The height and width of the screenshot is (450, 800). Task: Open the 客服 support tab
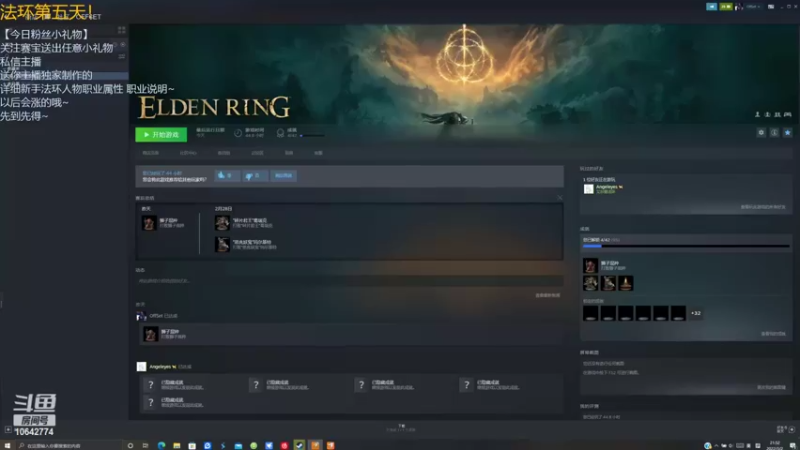[x=318, y=153]
